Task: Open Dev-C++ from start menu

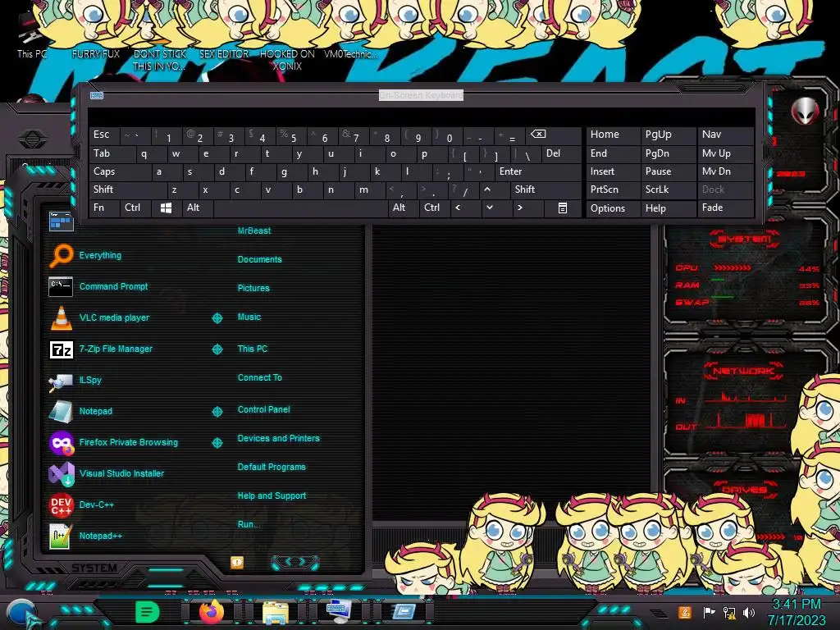Action: tap(81, 504)
